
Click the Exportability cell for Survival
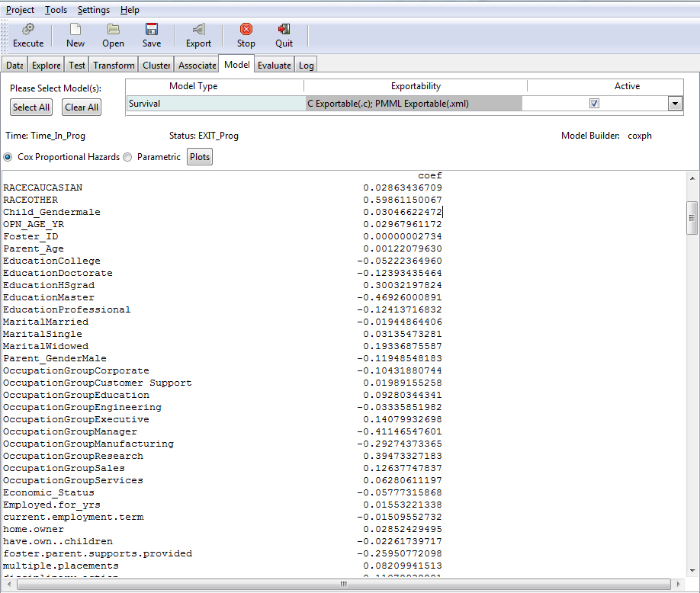coord(414,104)
